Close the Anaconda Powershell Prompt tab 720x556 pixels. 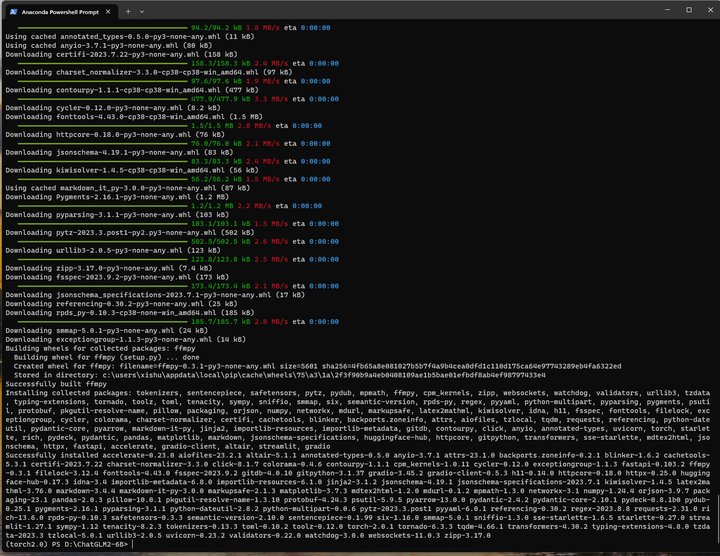click(108, 11)
